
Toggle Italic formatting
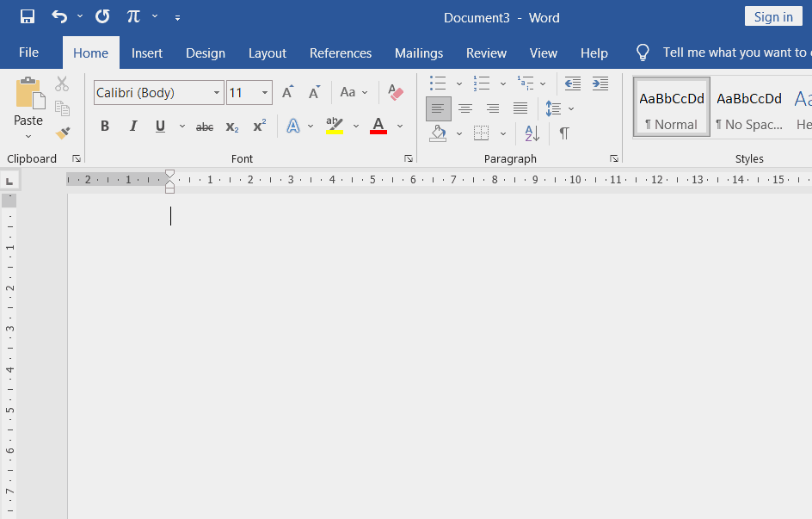133,127
